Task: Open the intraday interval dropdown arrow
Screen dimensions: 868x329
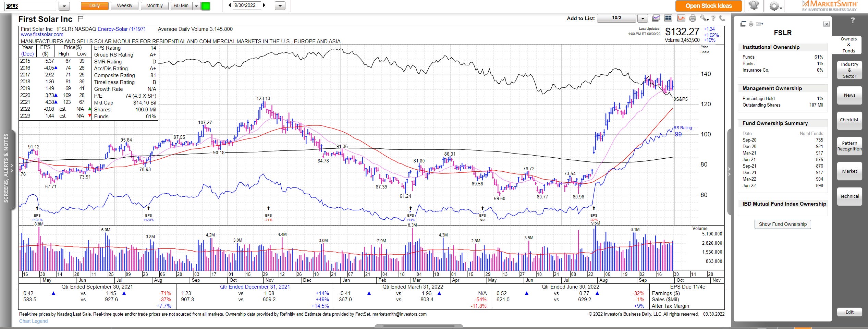Action: click(196, 6)
